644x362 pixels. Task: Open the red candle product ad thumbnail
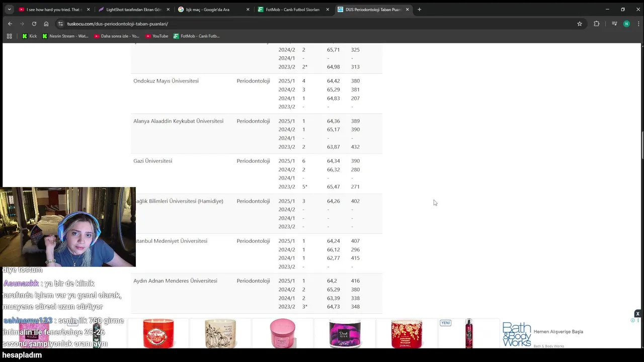coord(158,333)
